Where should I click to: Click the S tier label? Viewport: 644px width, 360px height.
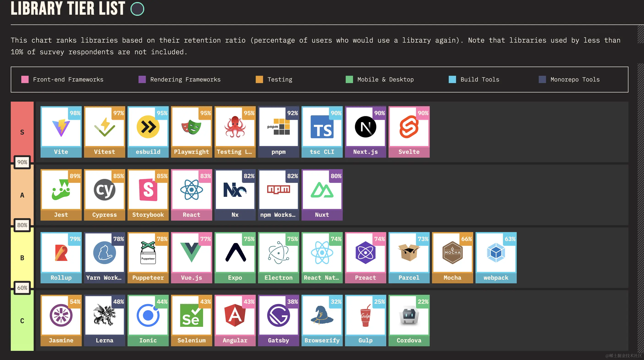[22, 132]
